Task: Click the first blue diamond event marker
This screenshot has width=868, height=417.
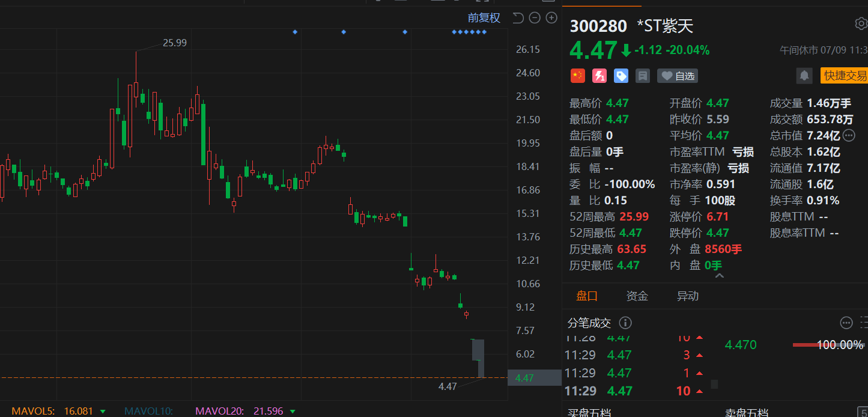Action: point(294,32)
